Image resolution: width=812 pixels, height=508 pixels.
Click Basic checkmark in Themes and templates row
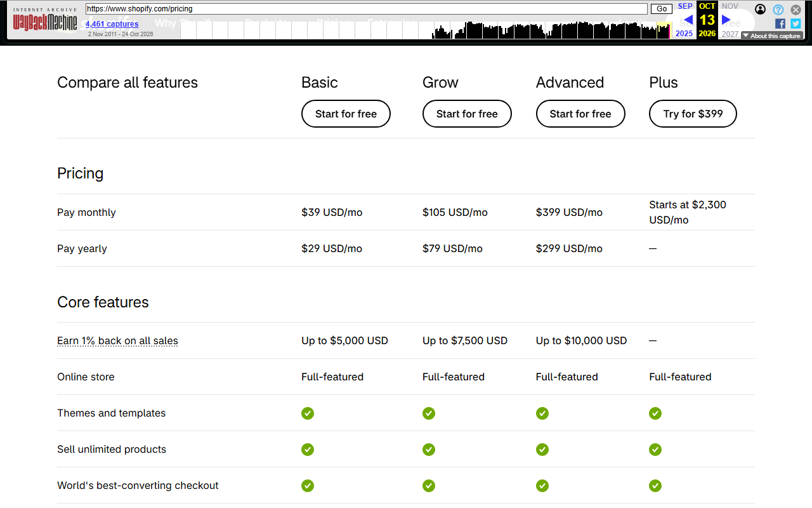308,413
